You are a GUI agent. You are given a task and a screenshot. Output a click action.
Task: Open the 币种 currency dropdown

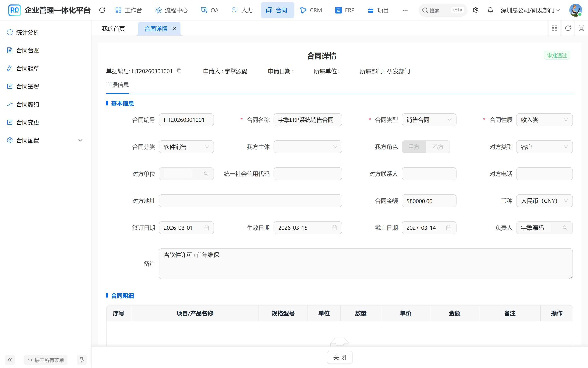click(x=544, y=201)
